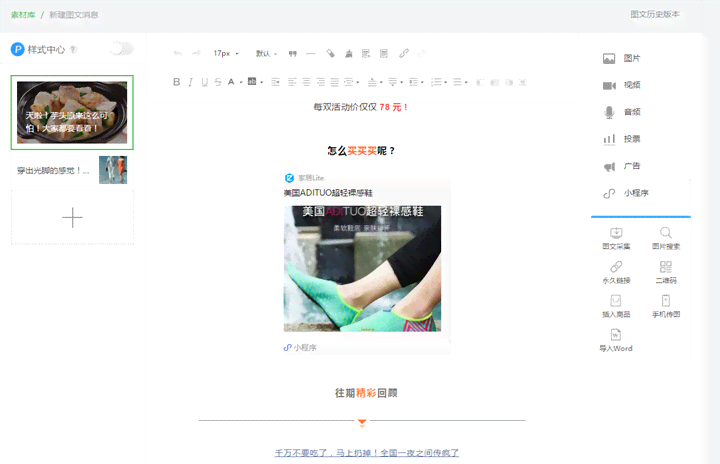Open the 默认 font family dropdown
This screenshot has width=720, height=464.
click(266, 54)
